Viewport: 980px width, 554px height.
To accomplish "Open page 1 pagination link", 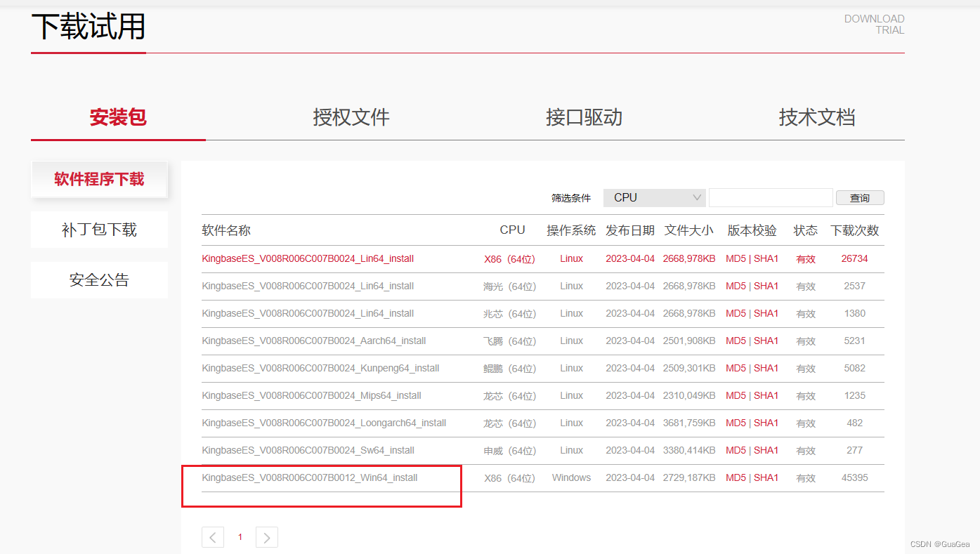I will coord(240,537).
